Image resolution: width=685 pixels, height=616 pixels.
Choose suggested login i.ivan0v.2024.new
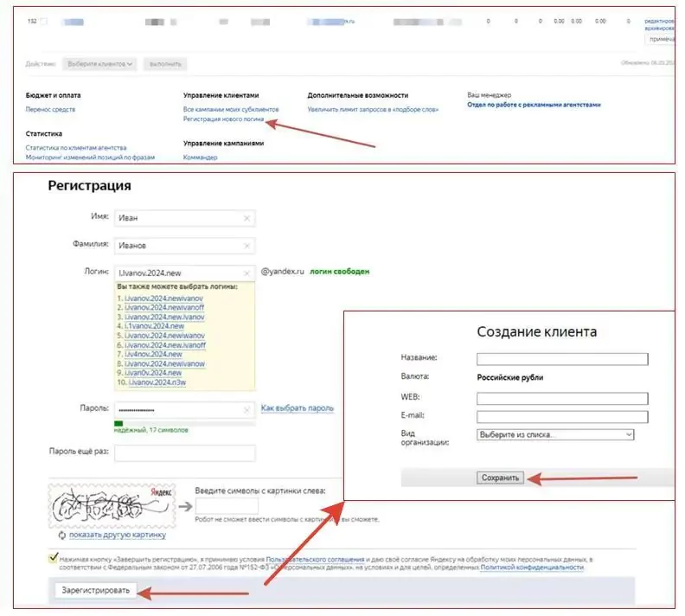coord(153,373)
